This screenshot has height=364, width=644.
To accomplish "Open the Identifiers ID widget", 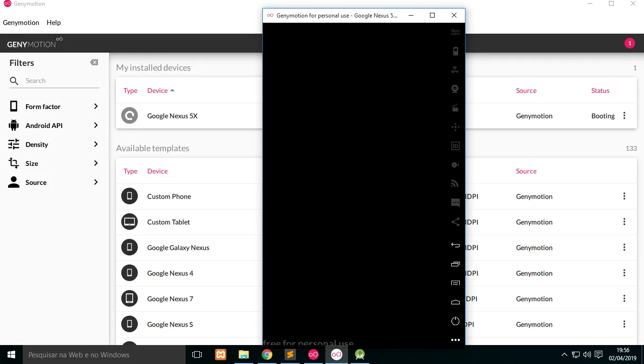I will coord(456,146).
